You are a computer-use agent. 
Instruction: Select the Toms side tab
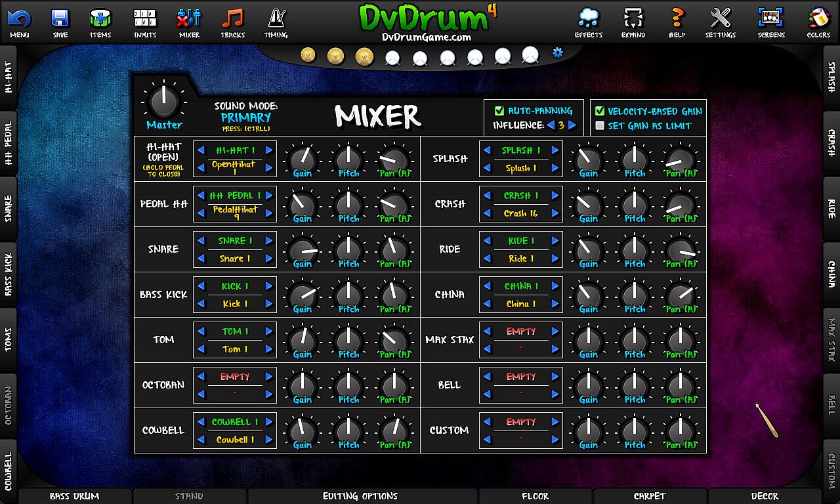(x=8, y=340)
